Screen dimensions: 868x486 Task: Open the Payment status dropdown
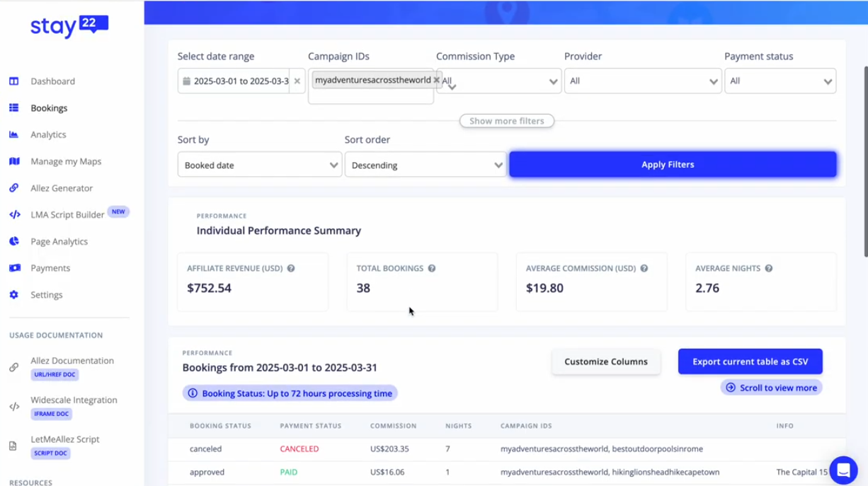(780, 81)
